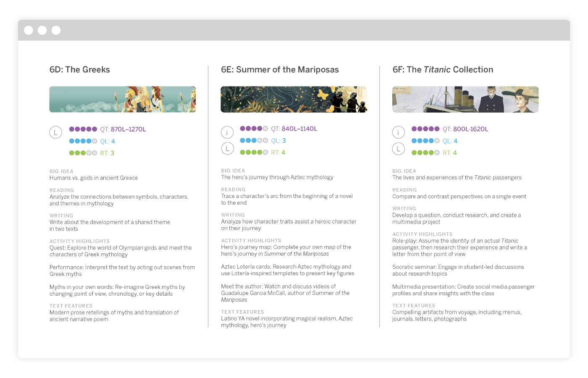Click the QL: 4 label under The Greeks
588x378 pixels.
pos(108,141)
